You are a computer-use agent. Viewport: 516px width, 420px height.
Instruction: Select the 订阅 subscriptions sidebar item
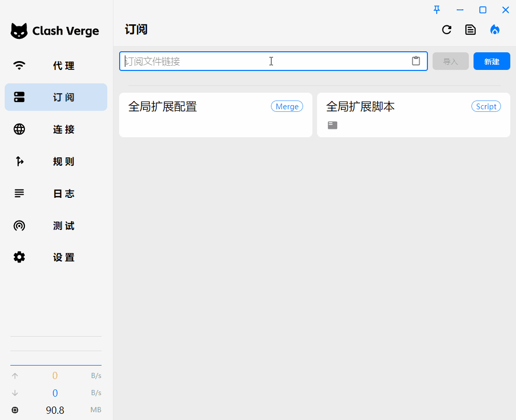pos(56,97)
